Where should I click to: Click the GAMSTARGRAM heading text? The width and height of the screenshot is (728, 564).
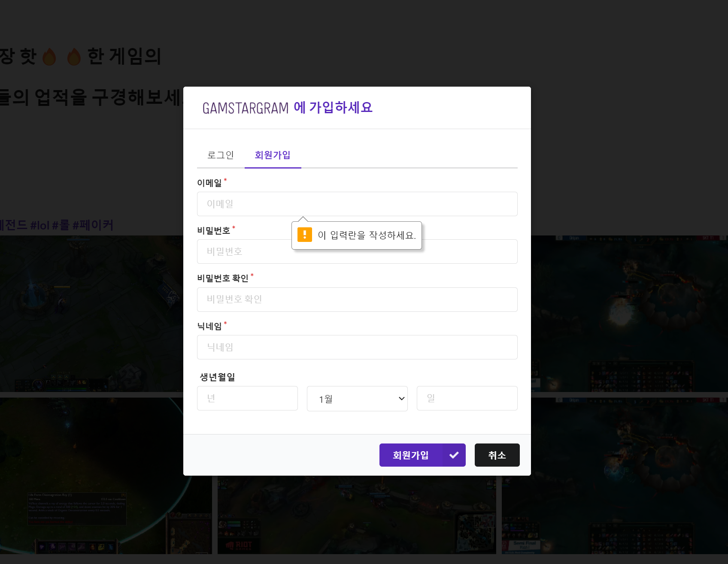[245, 108]
